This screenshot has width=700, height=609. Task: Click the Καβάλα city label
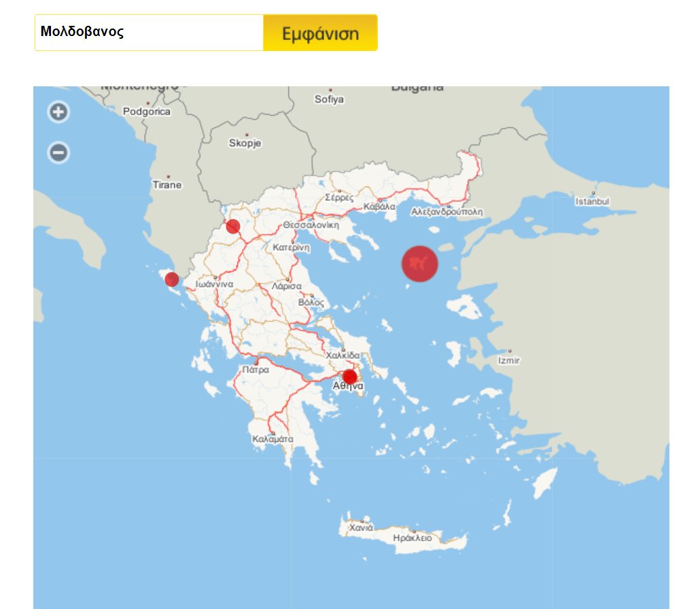pos(379,207)
